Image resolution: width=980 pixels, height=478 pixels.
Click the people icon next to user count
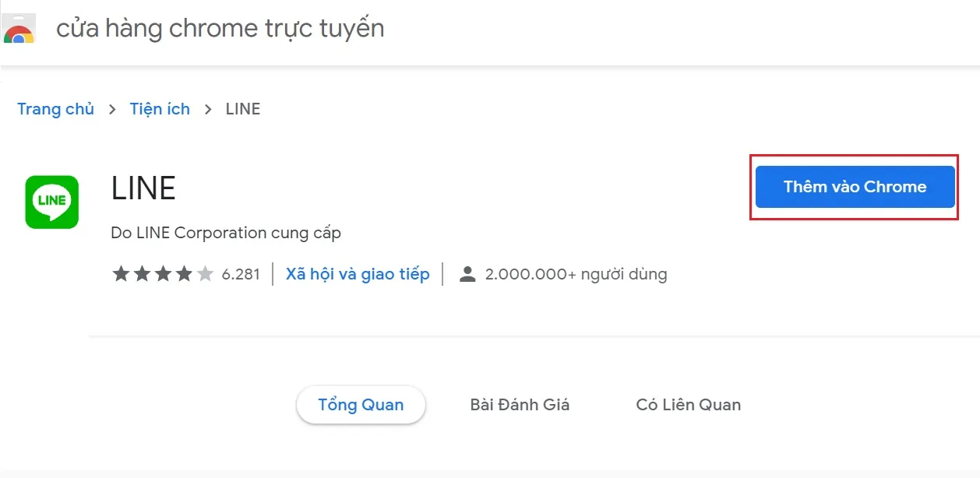point(466,273)
